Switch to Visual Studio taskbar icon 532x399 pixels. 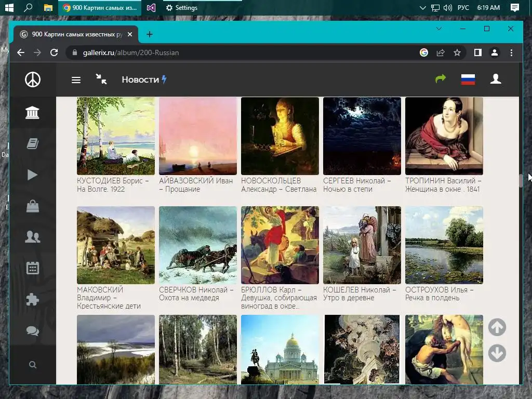pyautogui.click(x=151, y=7)
